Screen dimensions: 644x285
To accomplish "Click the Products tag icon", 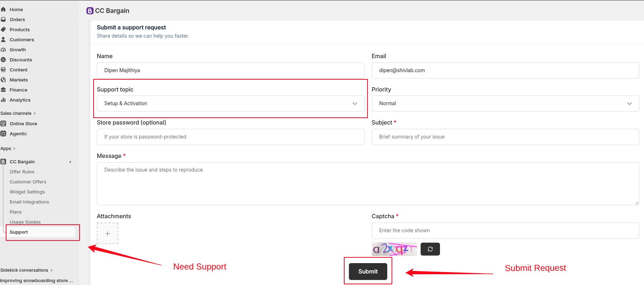I will (x=3, y=29).
